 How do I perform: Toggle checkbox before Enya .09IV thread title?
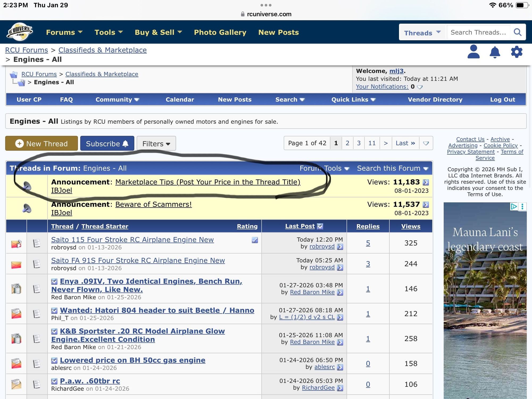click(x=54, y=281)
